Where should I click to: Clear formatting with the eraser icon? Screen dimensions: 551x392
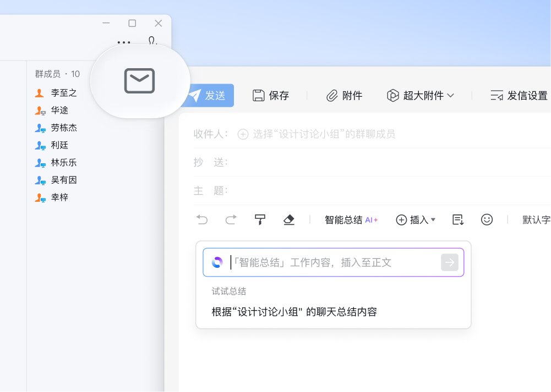[288, 219]
